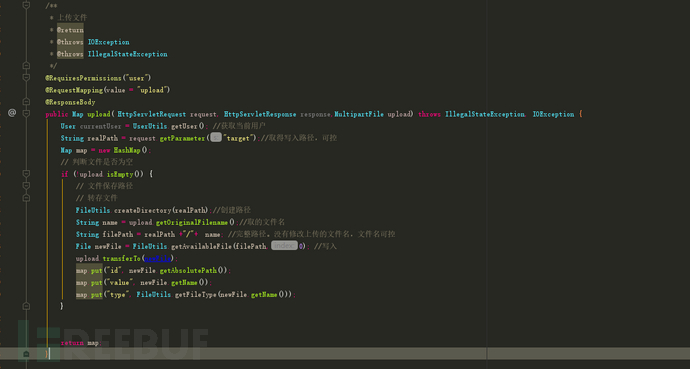Click the gutter fold icon on highlighted last line

point(26,354)
